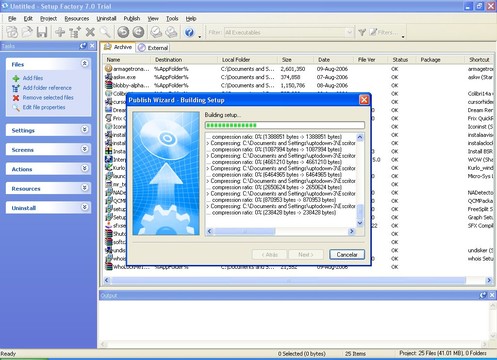Click the Filters edit button

point(384,32)
